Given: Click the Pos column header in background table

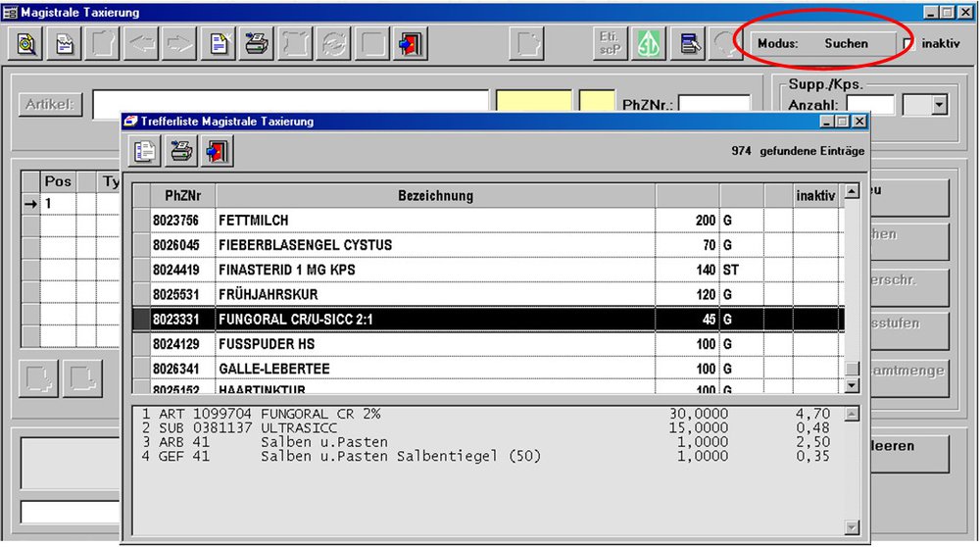Looking at the screenshot, I should click(58, 181).
